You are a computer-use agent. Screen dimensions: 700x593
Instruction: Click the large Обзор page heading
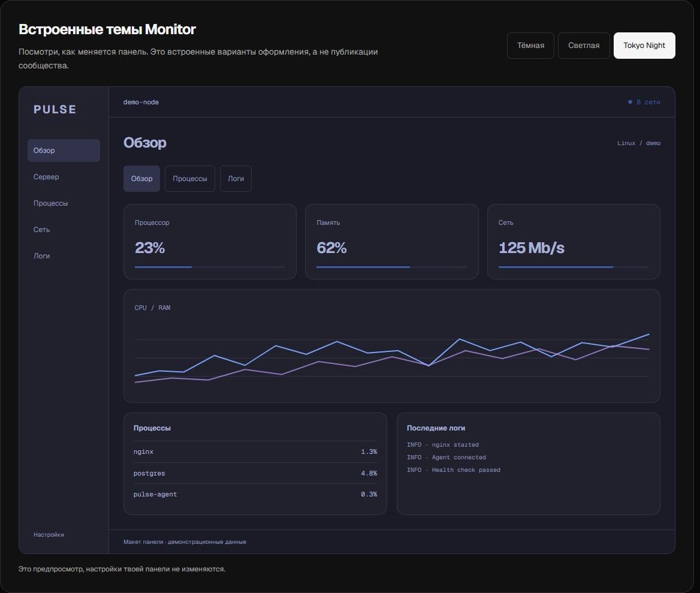click(144, 143)
